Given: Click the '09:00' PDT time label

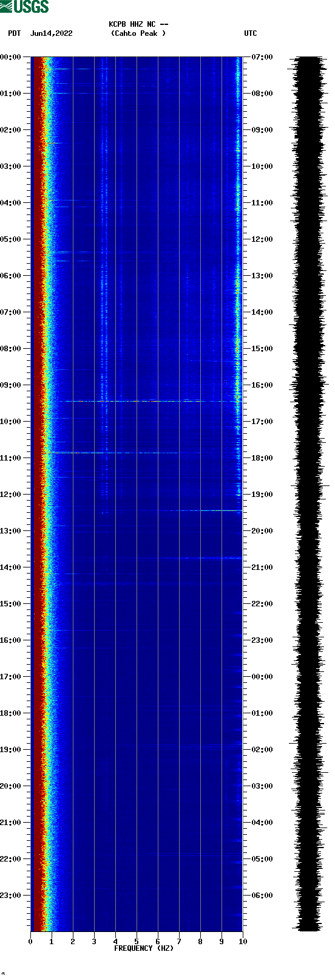Looking at the screenshot, I should click(x=10, y=385).
